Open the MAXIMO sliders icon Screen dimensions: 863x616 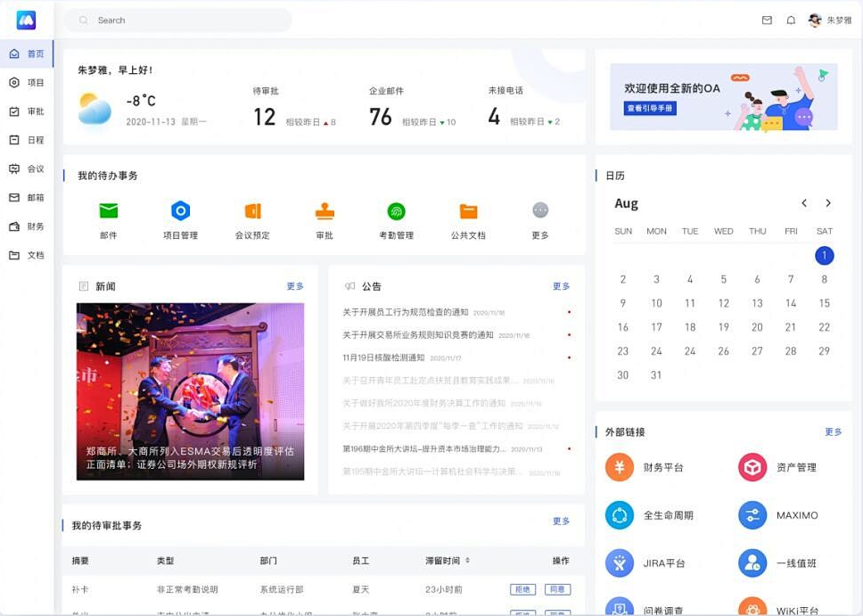coord(752,514)
